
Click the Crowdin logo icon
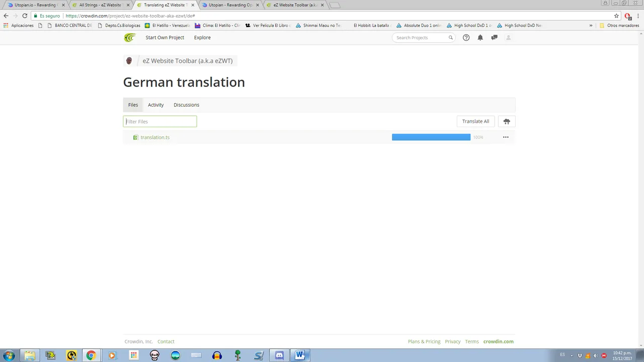(130, 38)
